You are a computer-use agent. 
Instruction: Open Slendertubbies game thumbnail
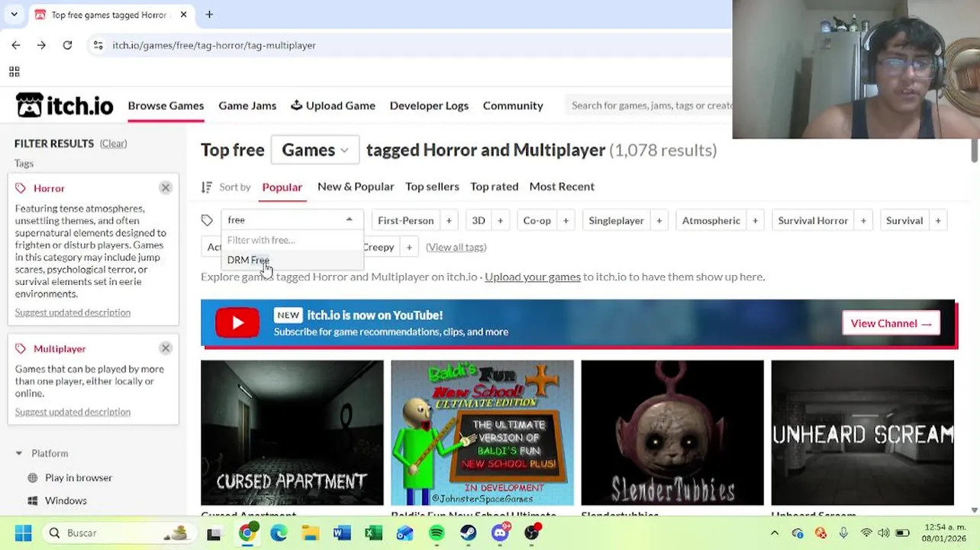pos(672,432)
